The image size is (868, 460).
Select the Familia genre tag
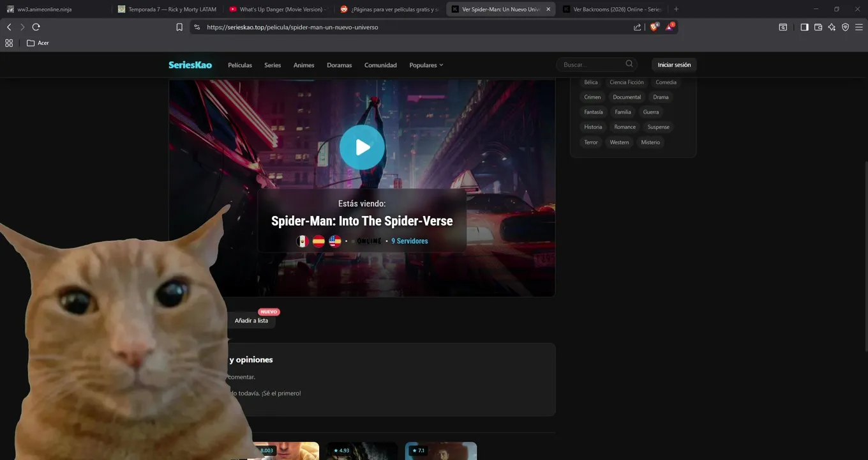point(623,112)
